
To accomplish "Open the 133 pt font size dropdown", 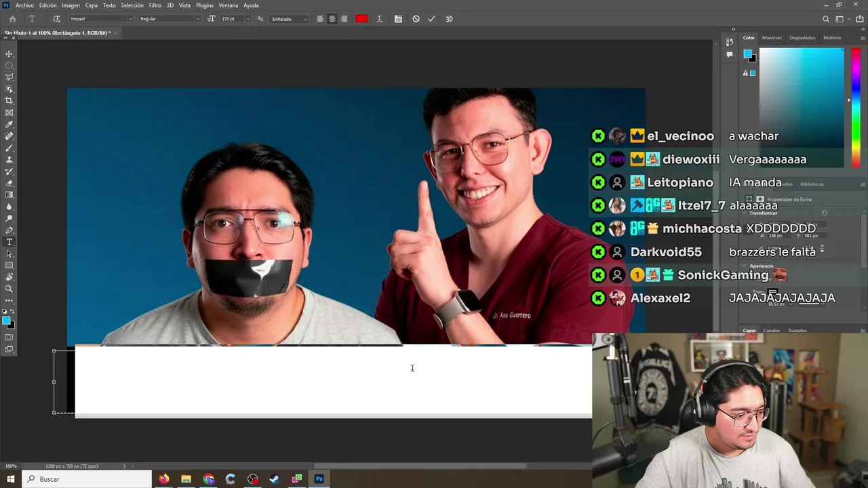I will point(235,19).
